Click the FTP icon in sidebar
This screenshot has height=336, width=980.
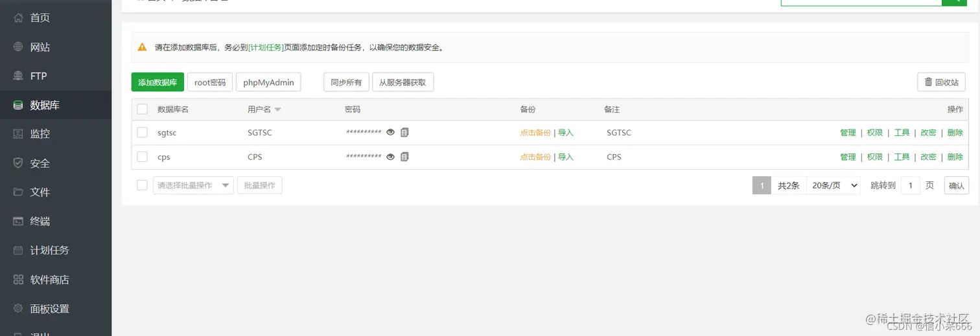click(18, 76)
